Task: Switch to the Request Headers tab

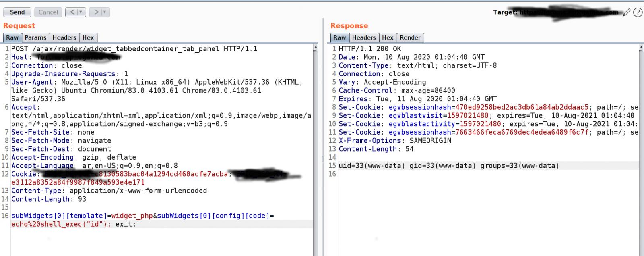Action: click(x=64, y=37)
